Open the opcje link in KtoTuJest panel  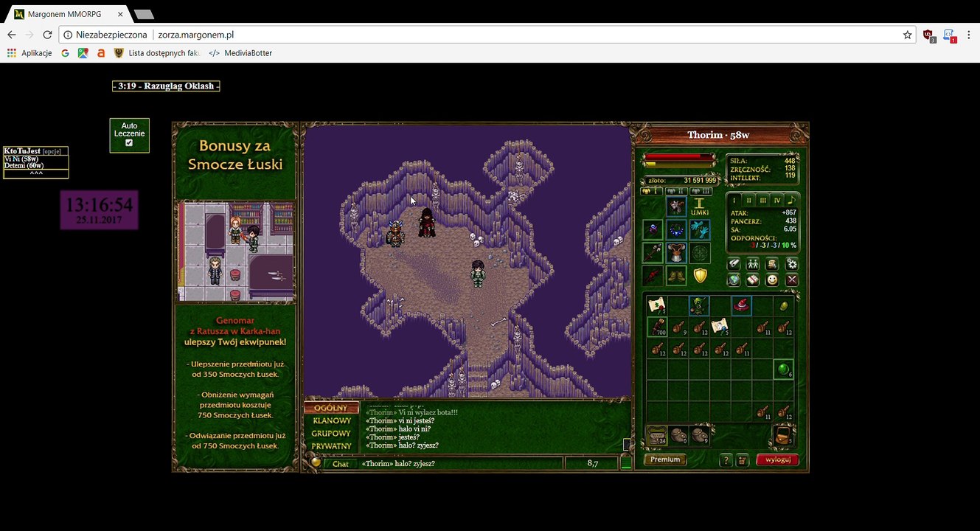[52, 151]
